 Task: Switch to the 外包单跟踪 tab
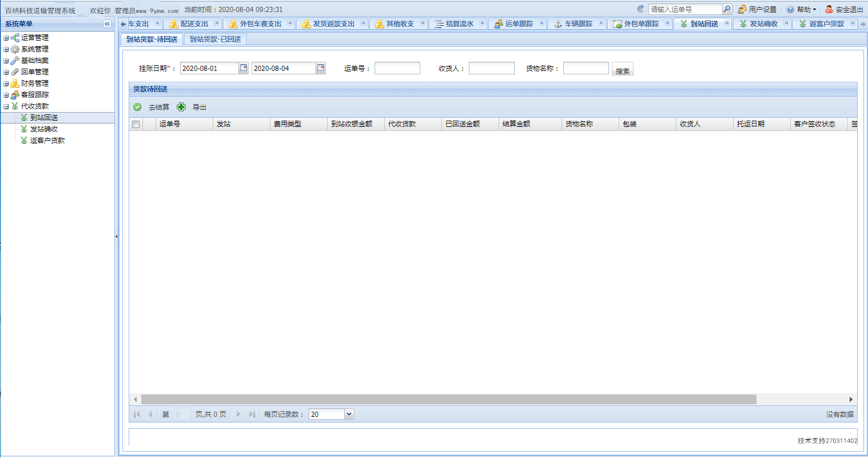(641, 24)
